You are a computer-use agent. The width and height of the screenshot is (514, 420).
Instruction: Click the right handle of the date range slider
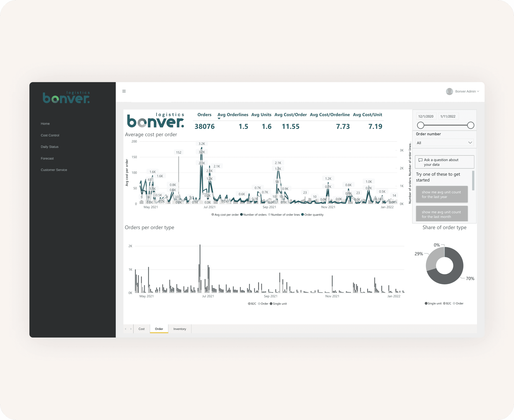point(470,125)
